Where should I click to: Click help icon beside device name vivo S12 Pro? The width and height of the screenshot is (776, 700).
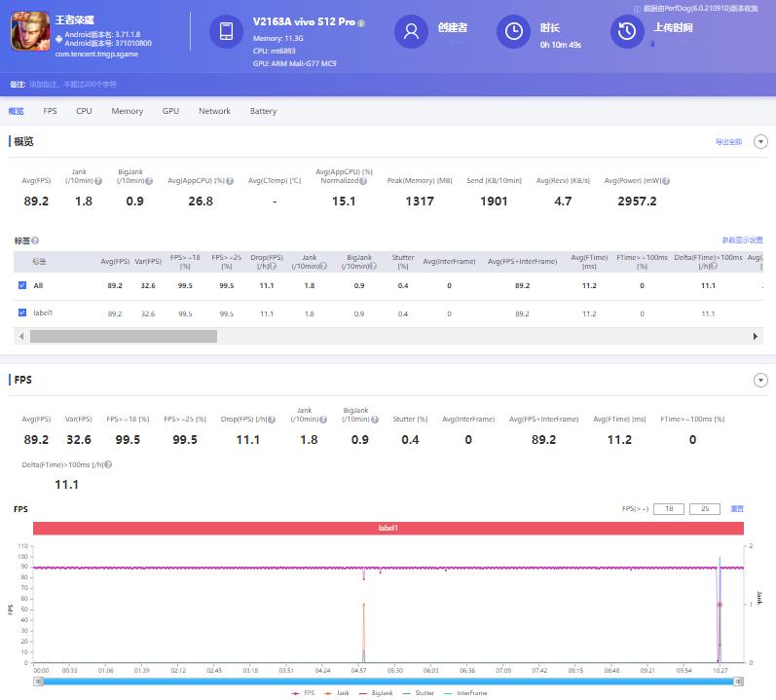(361, 22)
